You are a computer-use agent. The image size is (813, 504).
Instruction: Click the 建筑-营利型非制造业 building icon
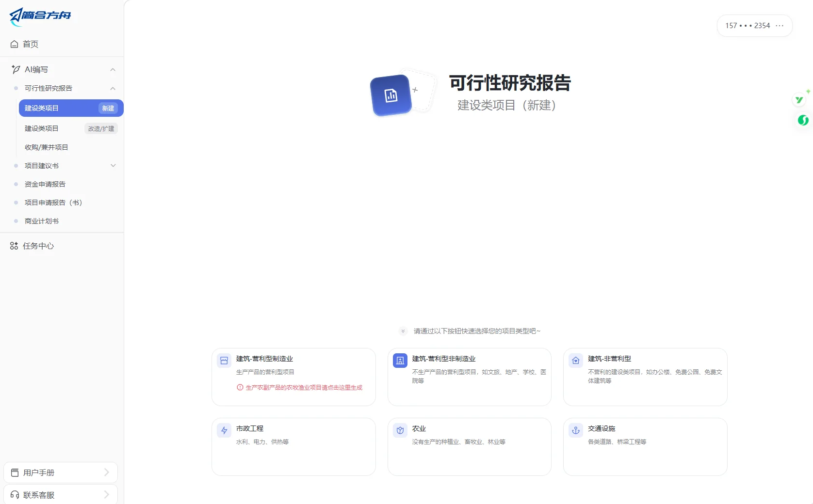400,361
